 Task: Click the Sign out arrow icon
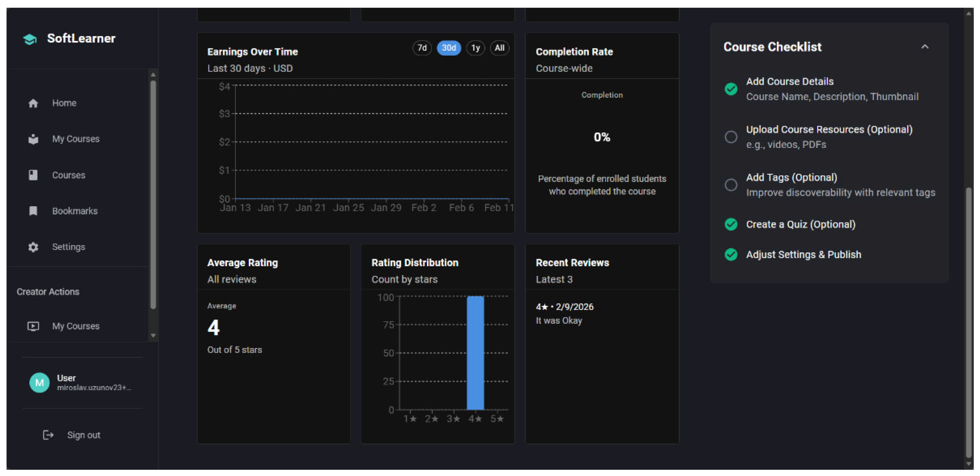coord(48,435)
